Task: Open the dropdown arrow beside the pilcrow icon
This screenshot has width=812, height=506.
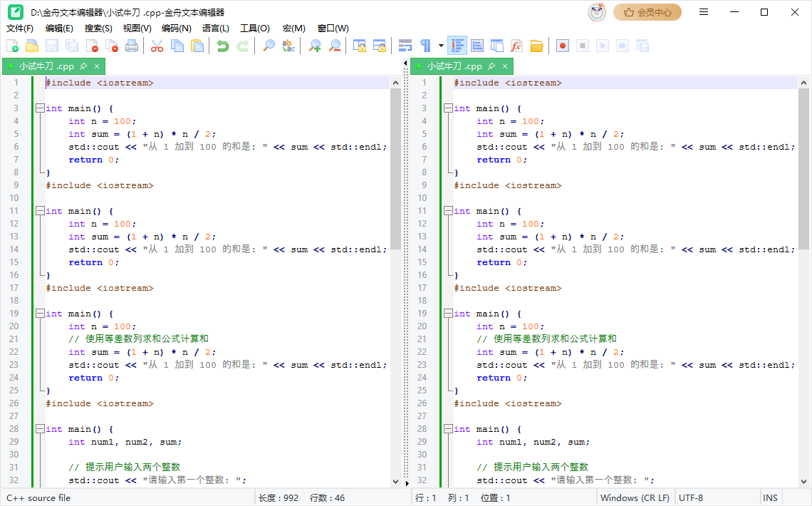Action: click(x=441, y=46)
